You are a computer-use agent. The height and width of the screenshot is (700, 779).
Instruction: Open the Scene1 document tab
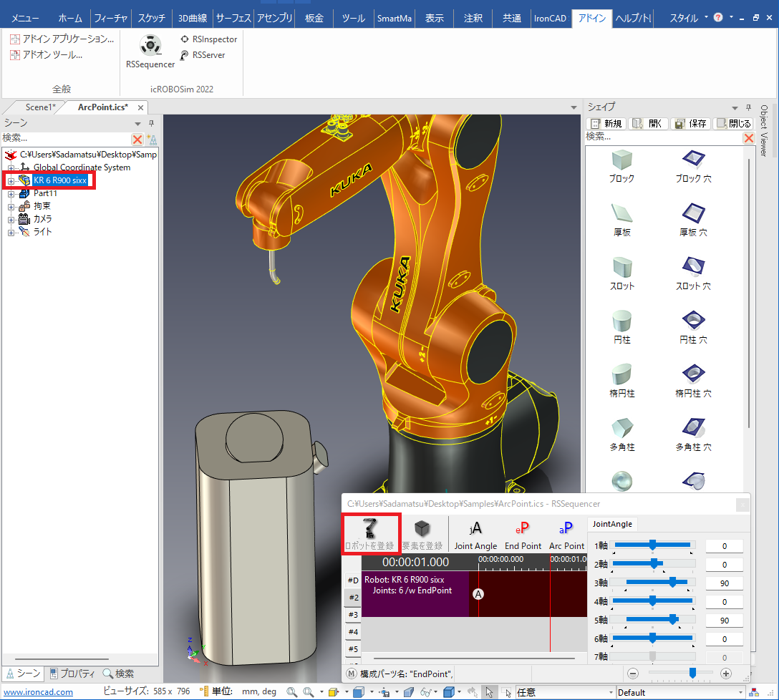click(x=39, y=107)
